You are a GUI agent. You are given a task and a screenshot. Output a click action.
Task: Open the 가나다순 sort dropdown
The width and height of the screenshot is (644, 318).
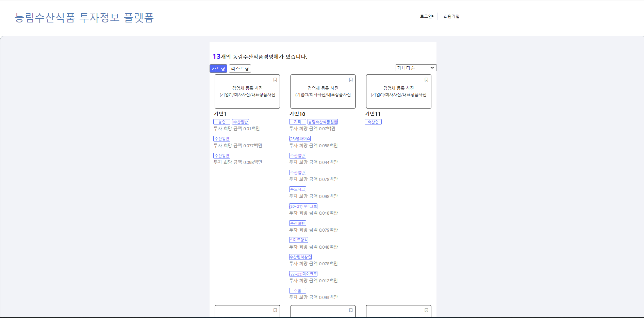point(416,67)
